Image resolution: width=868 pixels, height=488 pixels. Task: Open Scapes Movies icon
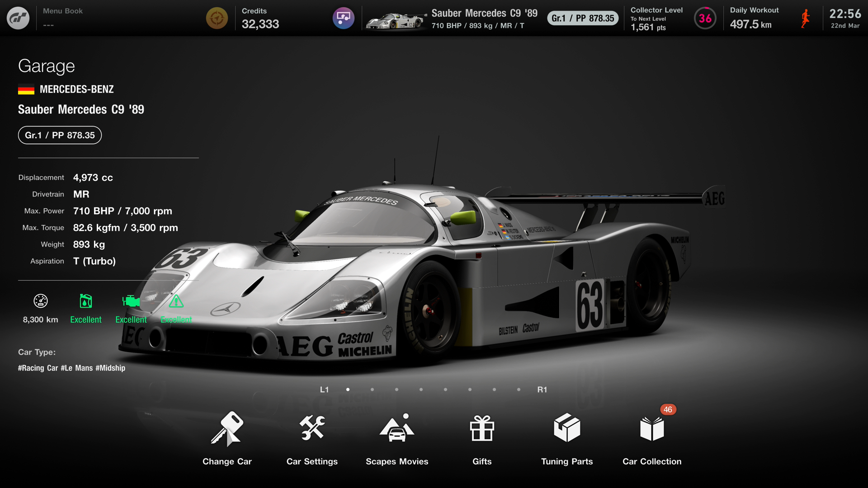click(x=397, y=427)
